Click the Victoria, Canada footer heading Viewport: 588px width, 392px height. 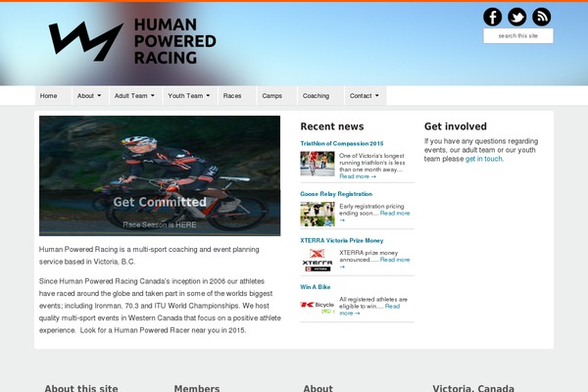tap(473, 388)
